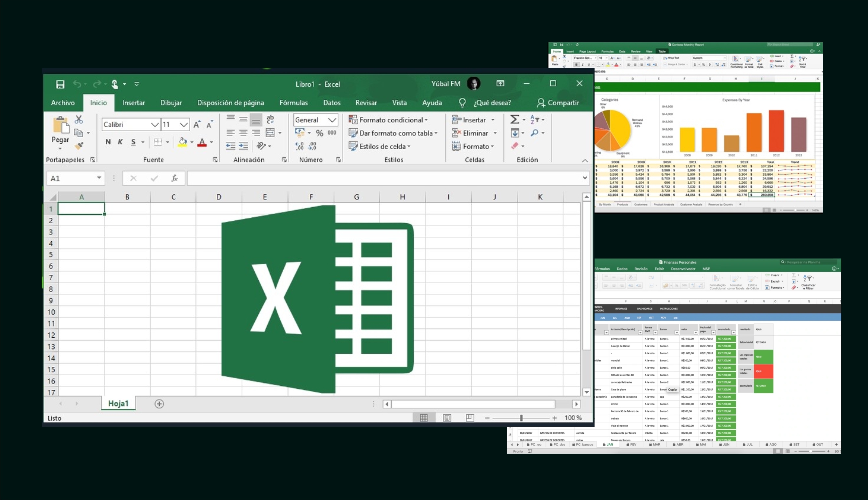This screenshot has height=500, width=868.
Task: Switch to the Fórmulas ribbon tab
Action: pos(294,103)
